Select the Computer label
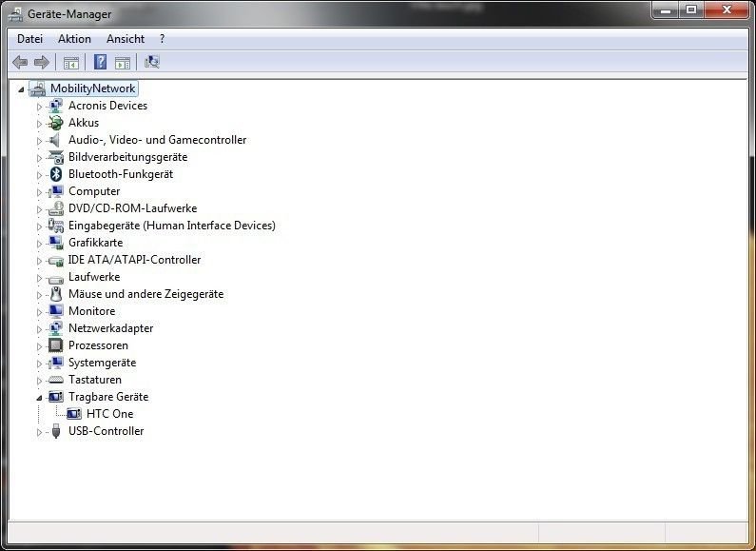 point(94,191)
